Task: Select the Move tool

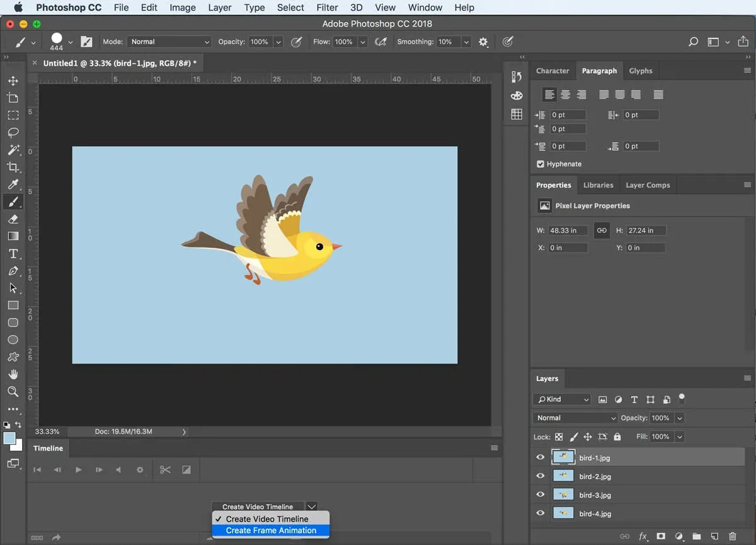Action: (13, 80)
